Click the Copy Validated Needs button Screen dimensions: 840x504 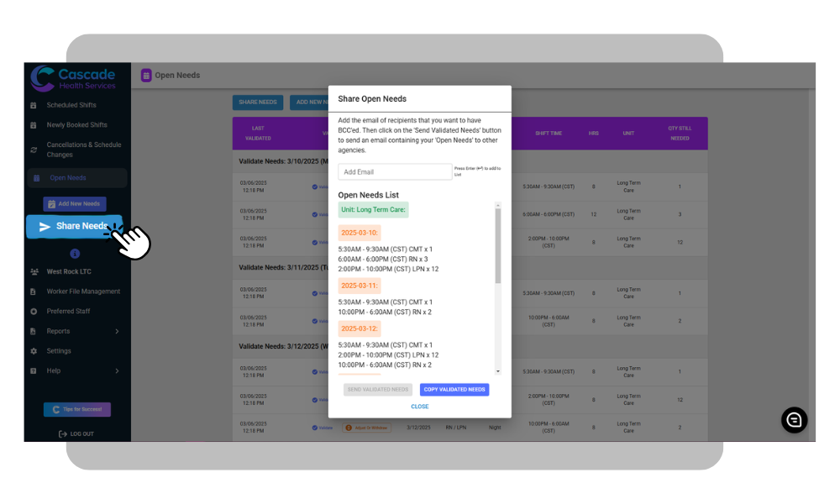(x=454, y=390)
